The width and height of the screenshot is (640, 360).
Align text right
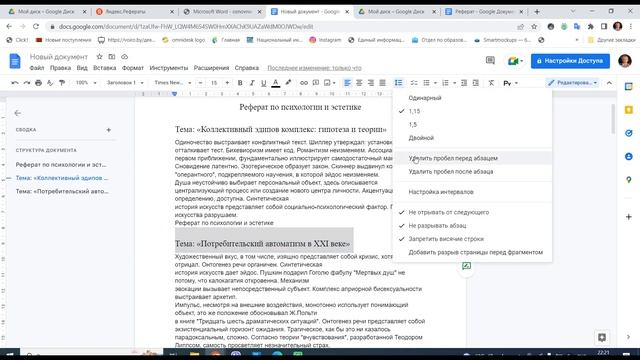(371, 83)
